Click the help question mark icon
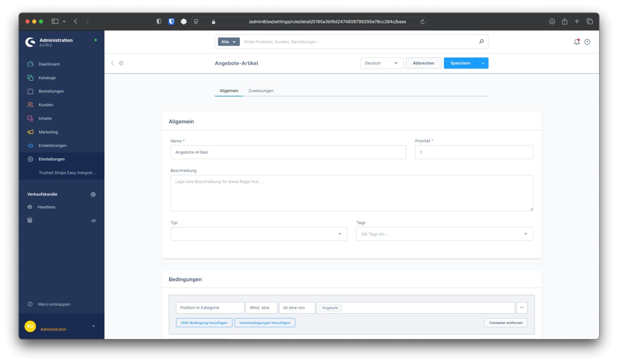The image size is (618, 364). [x=587, y=42]
